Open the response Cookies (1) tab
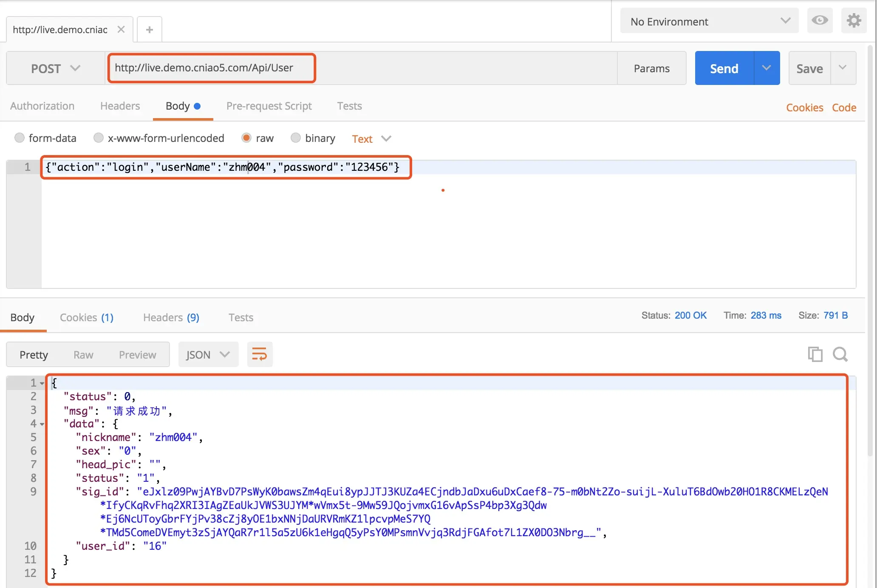Viewport: 877px width, 588px height. 87,317
